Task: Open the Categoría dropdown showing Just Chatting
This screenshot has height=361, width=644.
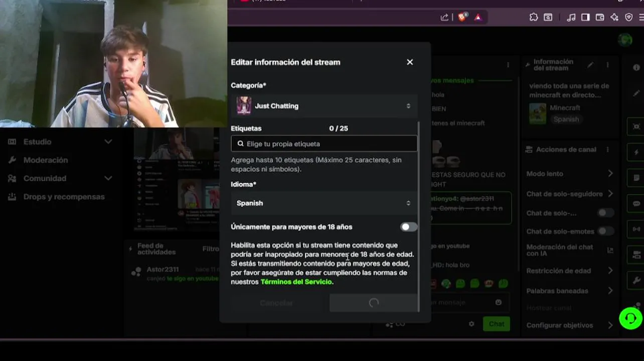Action: click(x=324, y=106)
